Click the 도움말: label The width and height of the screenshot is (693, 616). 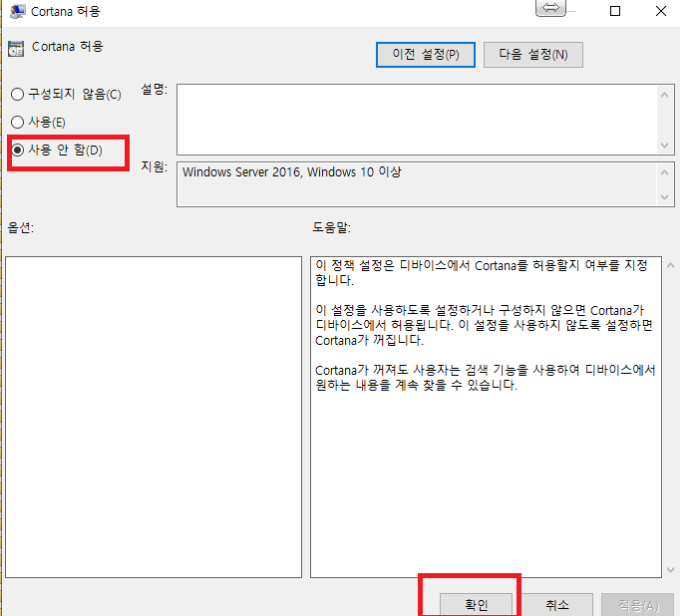tap(331, 227)
